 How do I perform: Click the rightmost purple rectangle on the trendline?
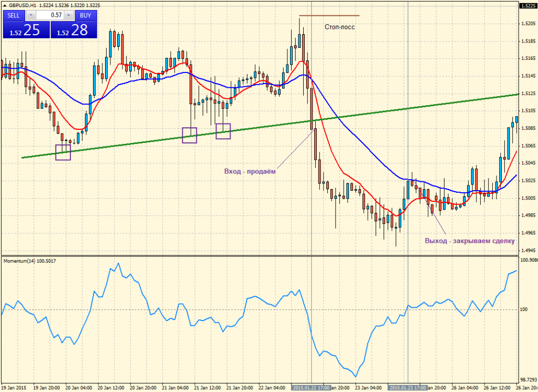tap(223, 131)
